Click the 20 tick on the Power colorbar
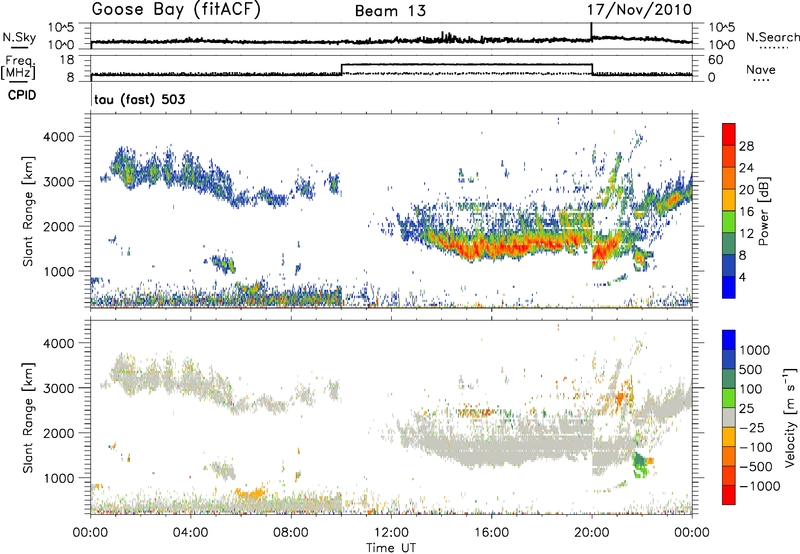Viewport: 800px width, 554px height. [x=746, y=190]
